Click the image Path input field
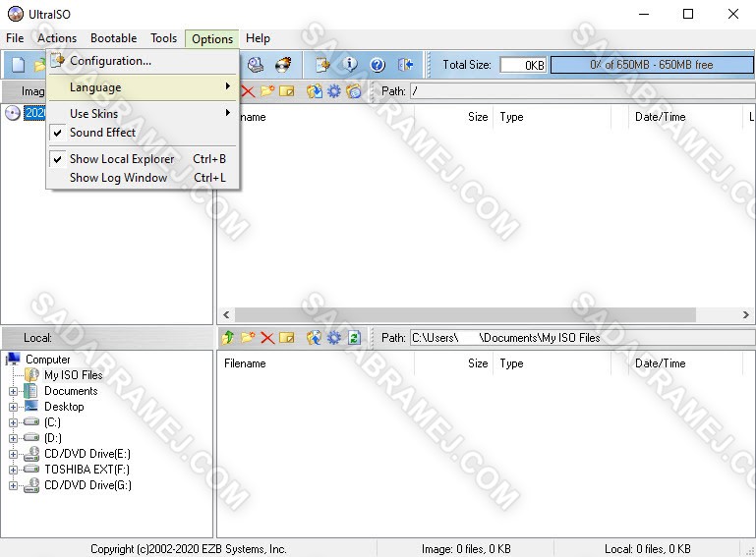This screenshot has width=756, height=557. point(582,91)
